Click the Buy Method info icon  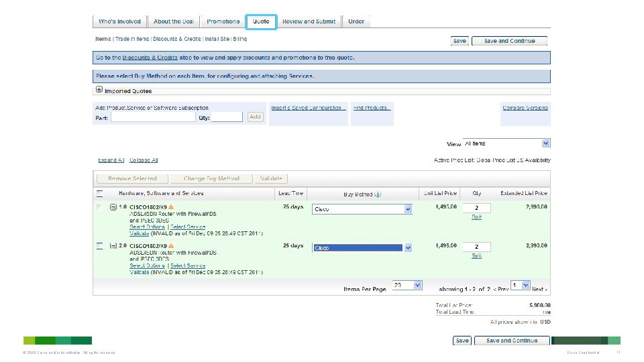pyautogui.click(x=378, y=194)
